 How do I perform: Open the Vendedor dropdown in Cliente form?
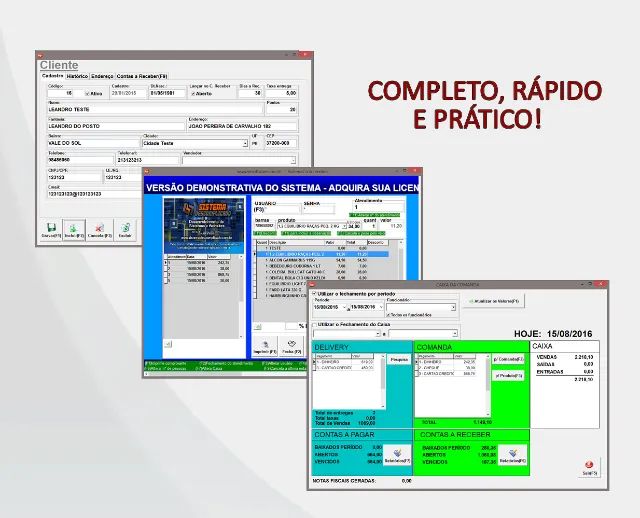293,160
